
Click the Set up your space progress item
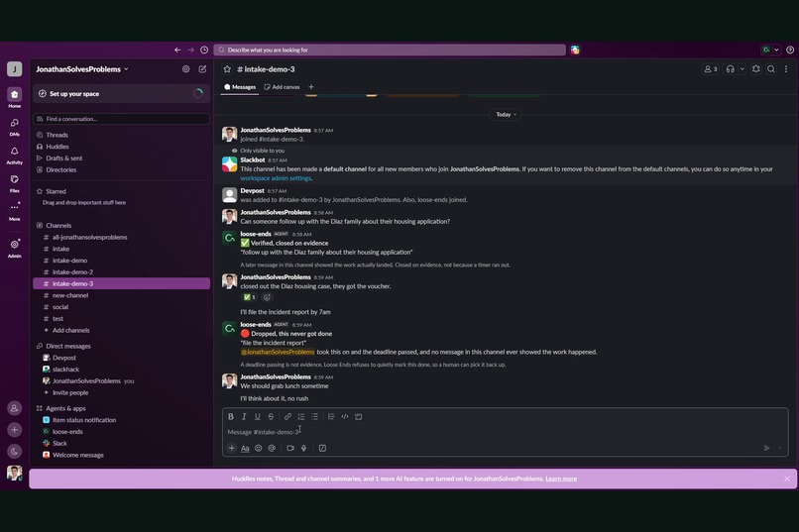121,94
